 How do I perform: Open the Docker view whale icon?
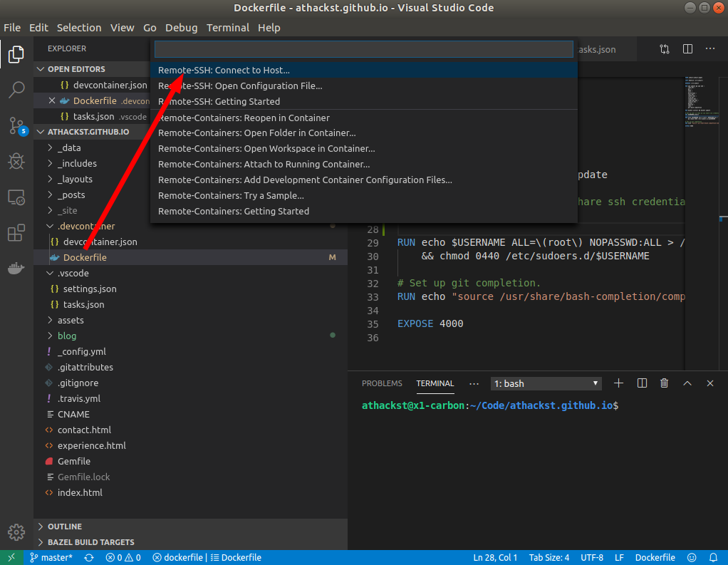click(16, 269)
